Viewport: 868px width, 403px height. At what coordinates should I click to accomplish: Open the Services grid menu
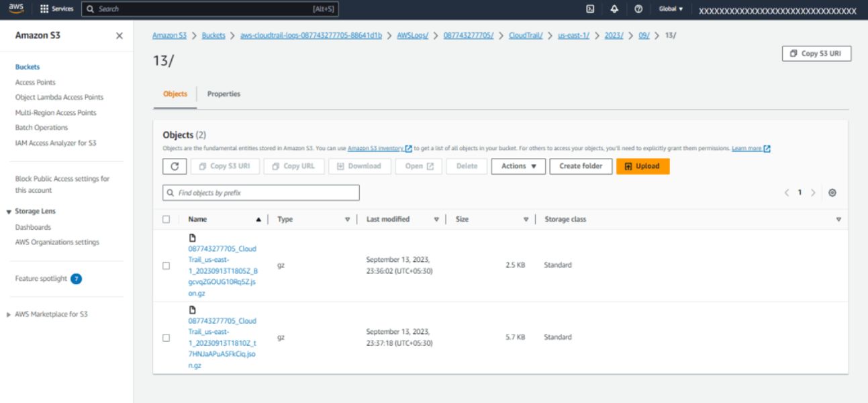(x=57, y=9)
